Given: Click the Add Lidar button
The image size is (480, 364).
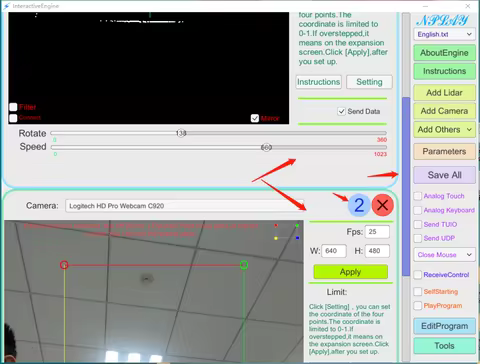Looking at the screenshot, I should pos(445,93).
